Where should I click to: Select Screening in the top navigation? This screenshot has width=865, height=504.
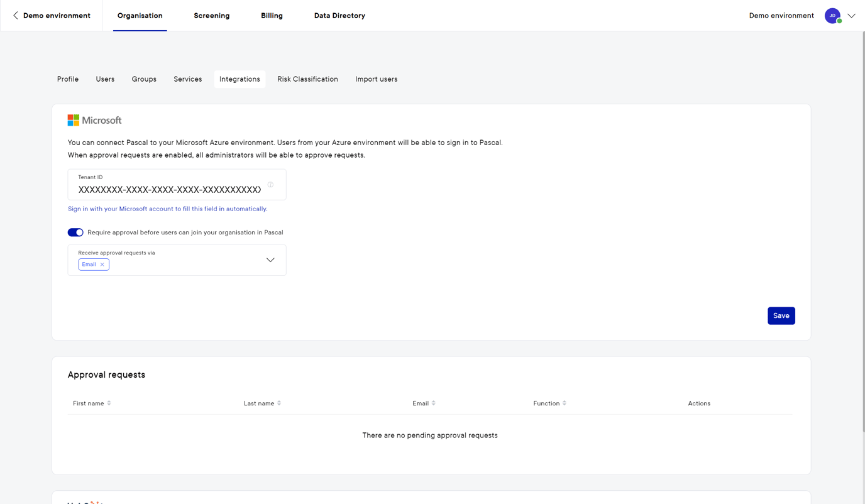click(211, 15)
